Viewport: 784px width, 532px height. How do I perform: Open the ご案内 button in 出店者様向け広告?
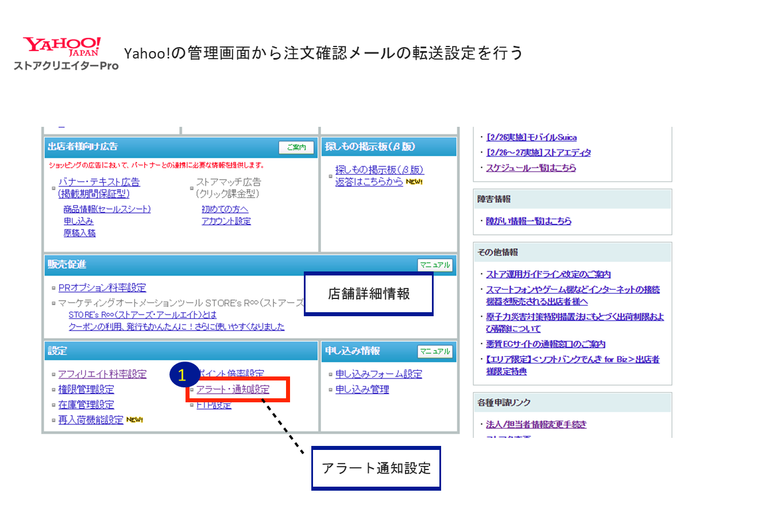pyautogui.click(x=296, y=147)
